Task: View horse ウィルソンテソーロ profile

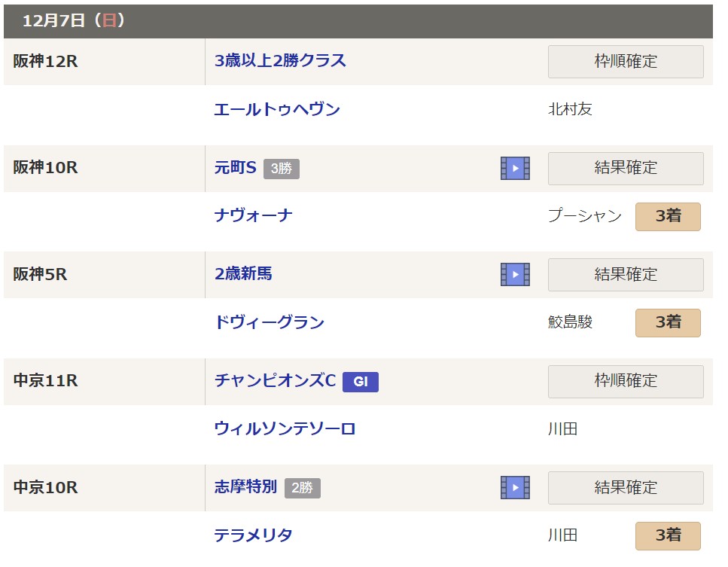Action: coord(285,429)
